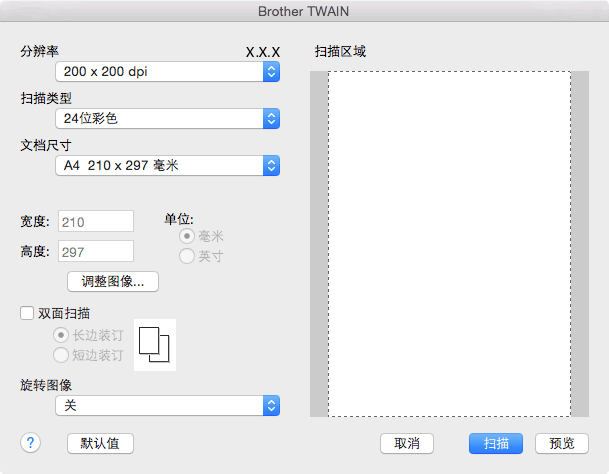Image resolution: width=609 pixels, height=474 pixels.
Task: Click the X.X.X version text
Action: (263, 52)
